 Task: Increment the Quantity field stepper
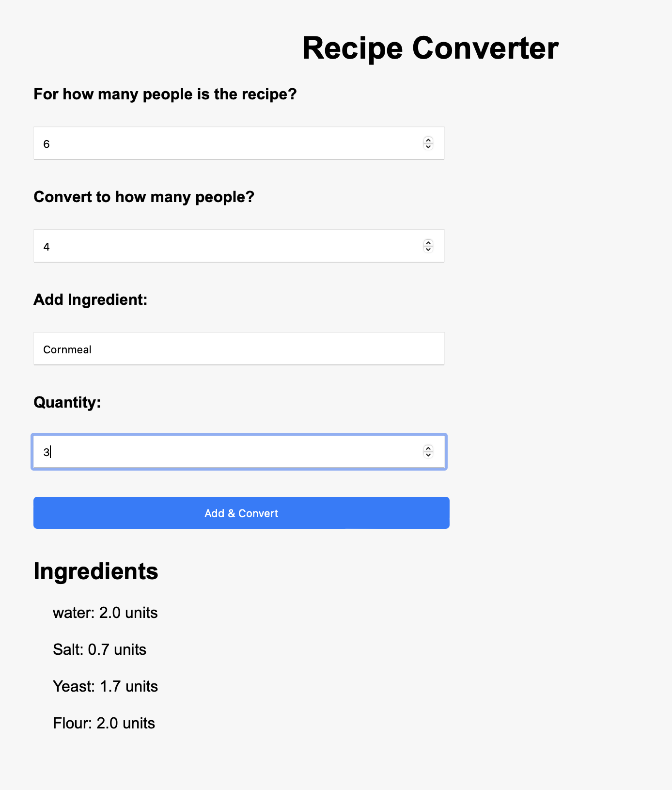[x=427, y=449]
